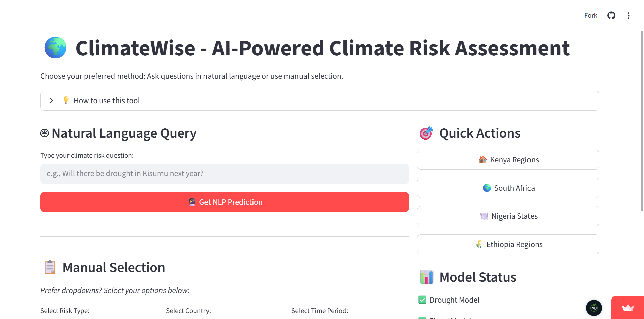This screenshot has height=319, width=644.
Task: Click the clipboard icon beside Manual Selection
Action: pyautogui.click(x=50, y=267)
